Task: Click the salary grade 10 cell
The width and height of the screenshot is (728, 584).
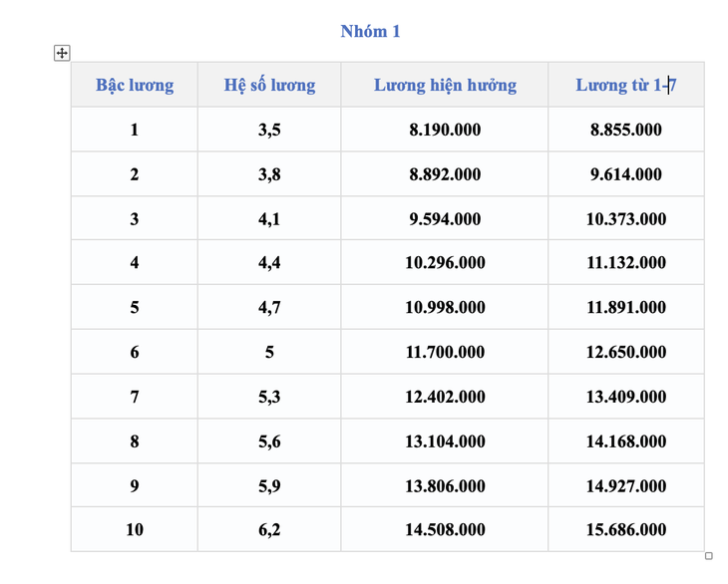Action: tap(135, 529)
